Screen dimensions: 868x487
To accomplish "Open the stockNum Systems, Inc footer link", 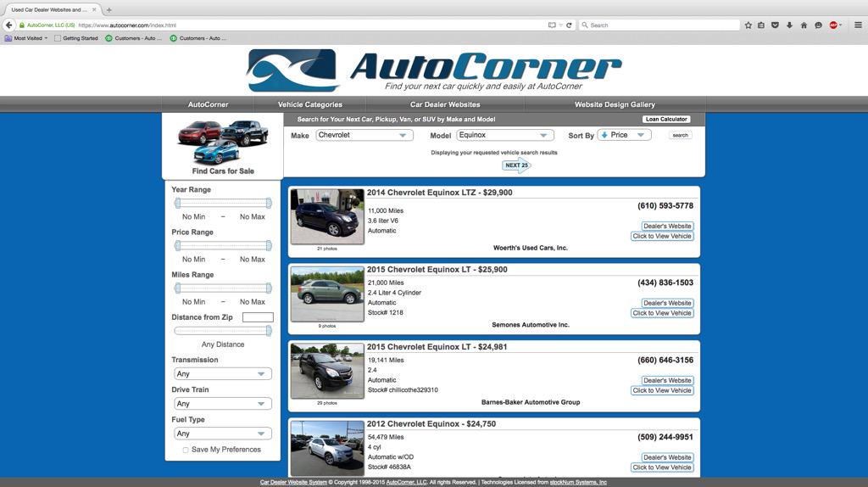I will (578, 482).
